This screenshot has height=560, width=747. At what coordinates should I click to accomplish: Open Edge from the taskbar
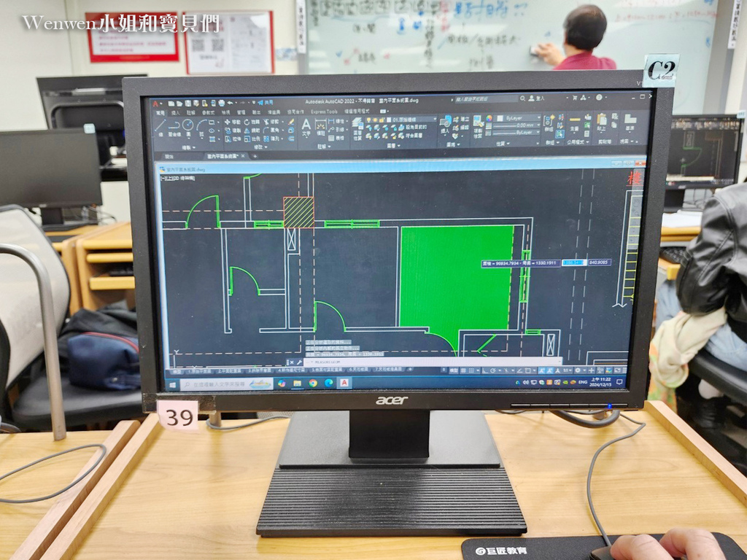(329, 383)
